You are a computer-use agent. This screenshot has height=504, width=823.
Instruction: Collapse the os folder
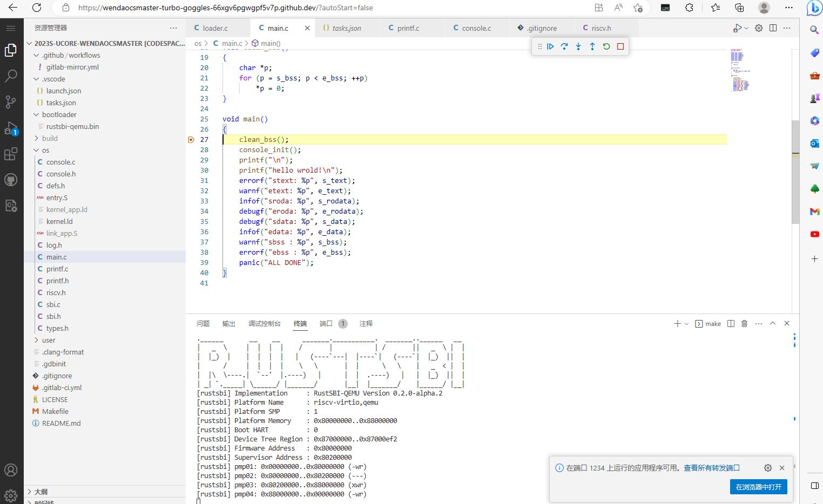pyautogui.click(x=36, y=150)
